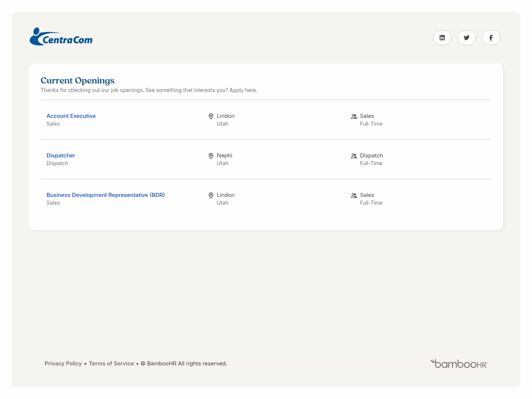Viewport: 532px width, 399px height.
Task: Open the Dispatcher job posting
Action: [x=61, y=156]
